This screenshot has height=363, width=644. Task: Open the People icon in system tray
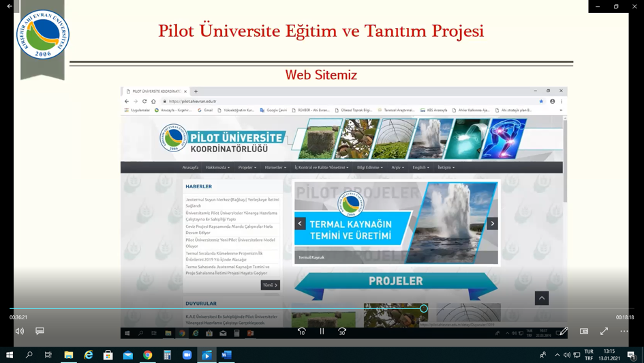[543, 355]
